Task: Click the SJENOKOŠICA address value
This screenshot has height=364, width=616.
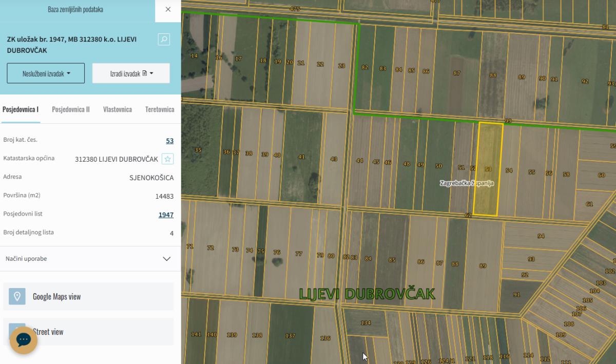Action: pyautogui.click(x=151, y=178)
